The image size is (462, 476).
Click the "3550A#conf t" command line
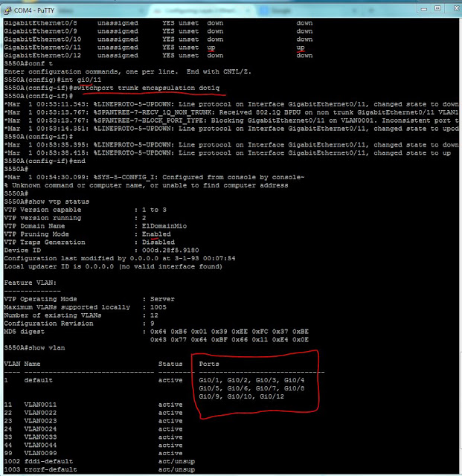(x=28, y=64)
